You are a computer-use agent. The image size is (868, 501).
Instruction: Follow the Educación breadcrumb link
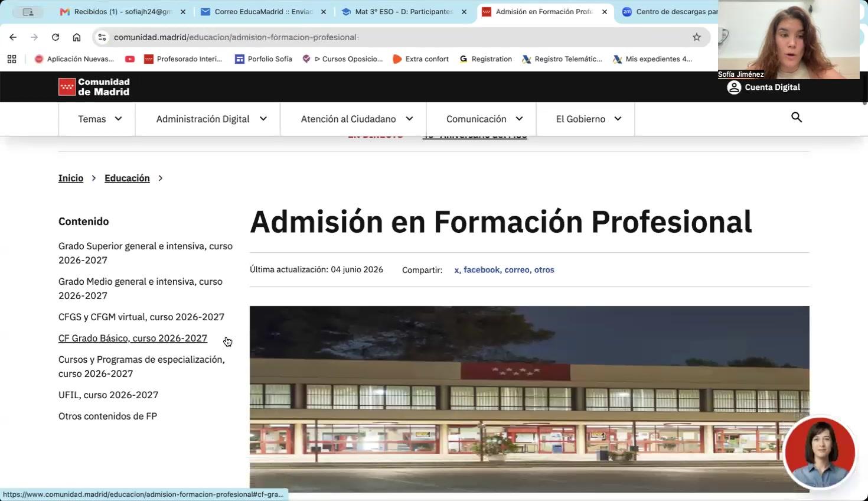127,178
